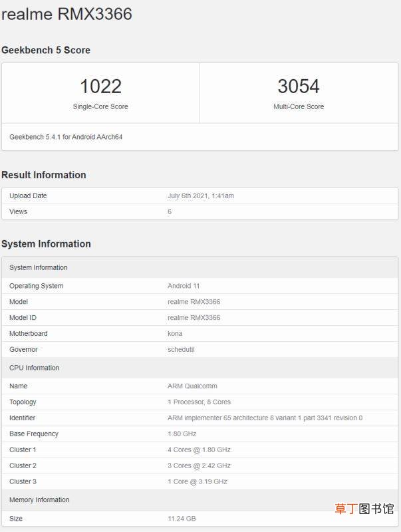Select the '11.24 GB' memory size value

(182, 519)
